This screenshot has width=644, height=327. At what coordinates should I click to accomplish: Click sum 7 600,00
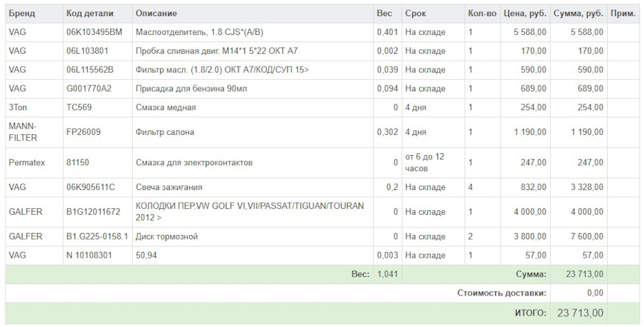pos(587,236)
